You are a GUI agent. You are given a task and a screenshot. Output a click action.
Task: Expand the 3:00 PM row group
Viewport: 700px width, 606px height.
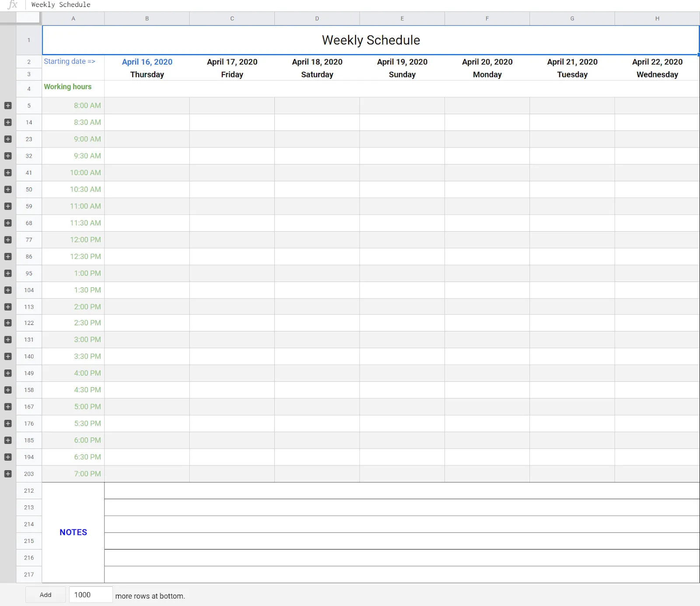pos(7,339)
